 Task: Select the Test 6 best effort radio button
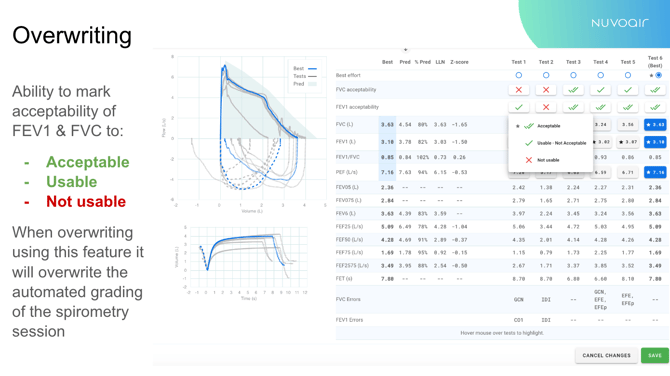(x=658, y=75)
